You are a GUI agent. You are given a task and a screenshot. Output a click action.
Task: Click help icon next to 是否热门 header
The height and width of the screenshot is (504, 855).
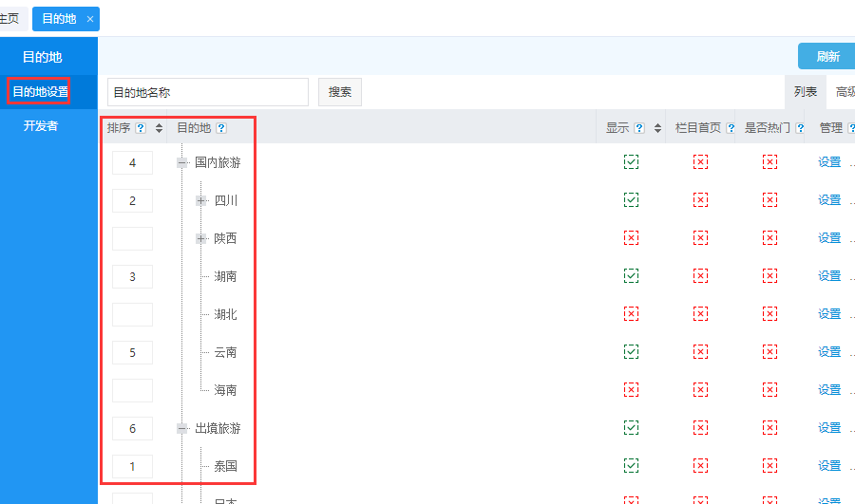[x=798, y=128]
